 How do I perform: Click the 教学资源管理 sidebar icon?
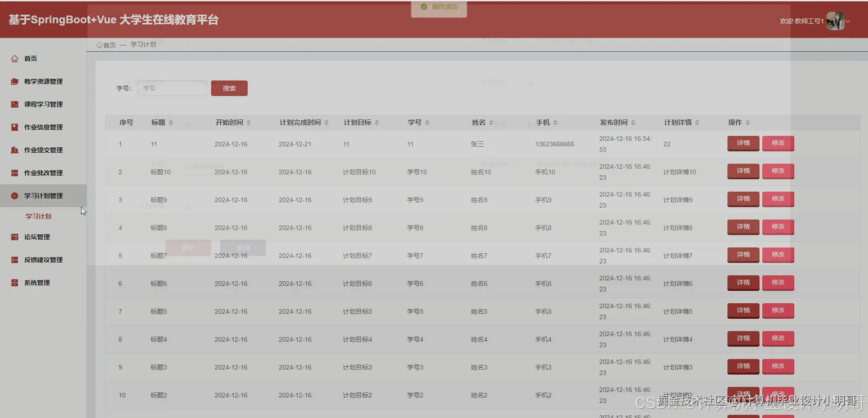[15, 81]
